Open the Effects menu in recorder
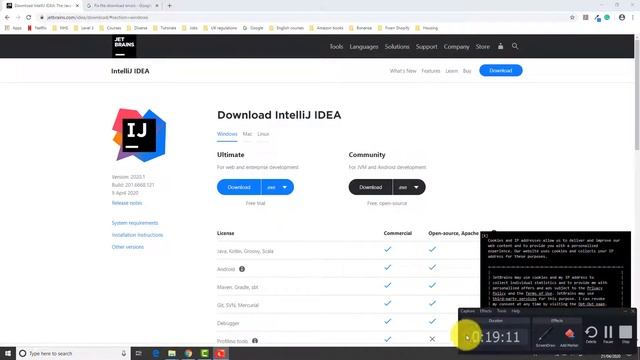 click(x=486, y=311)
